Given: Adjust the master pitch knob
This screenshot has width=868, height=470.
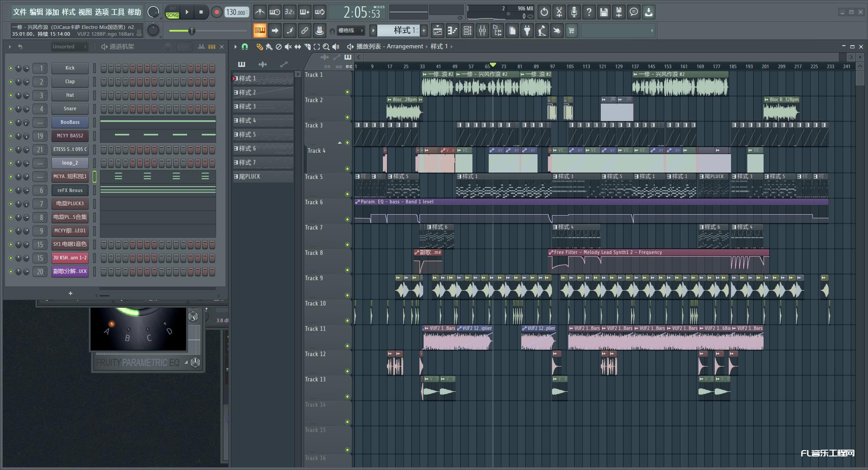Looking at the screenshot, I should pos(153,30).
